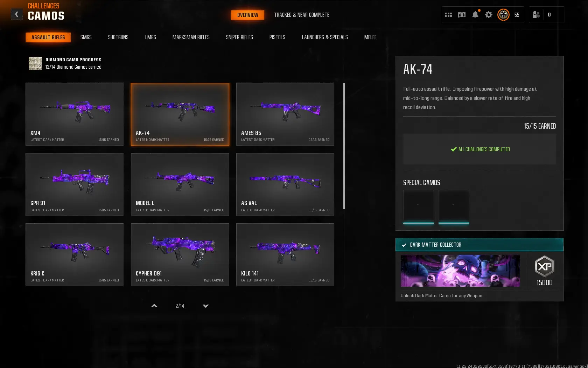Open the notifications bell icon
The height and width of the screenshot is (368, 588).
(475, 15)
